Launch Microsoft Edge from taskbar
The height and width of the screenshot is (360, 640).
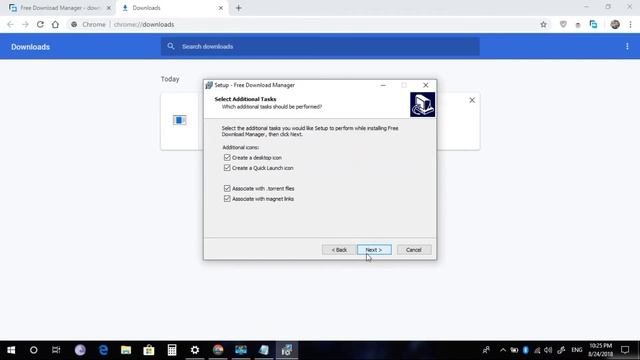click(103, 350)
